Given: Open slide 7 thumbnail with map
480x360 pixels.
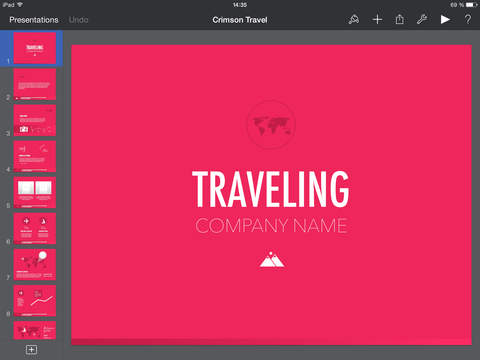Looking at the screenshot, I should coord(35,265).
